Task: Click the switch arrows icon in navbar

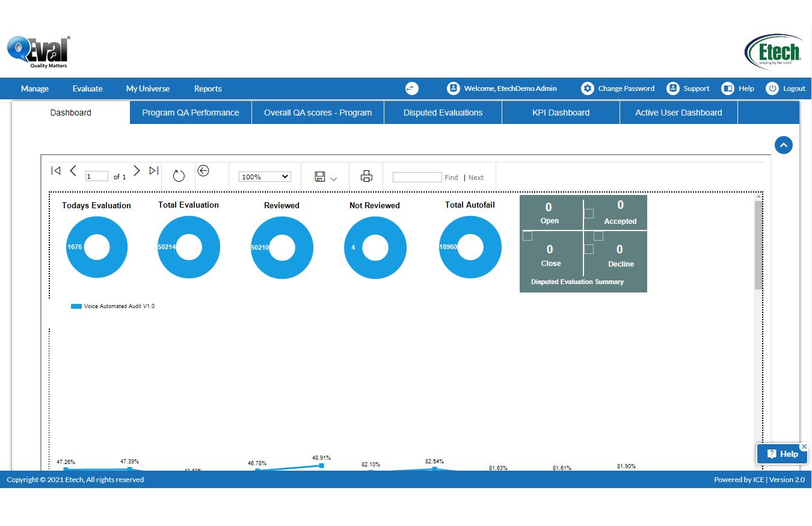Action: 411,88
